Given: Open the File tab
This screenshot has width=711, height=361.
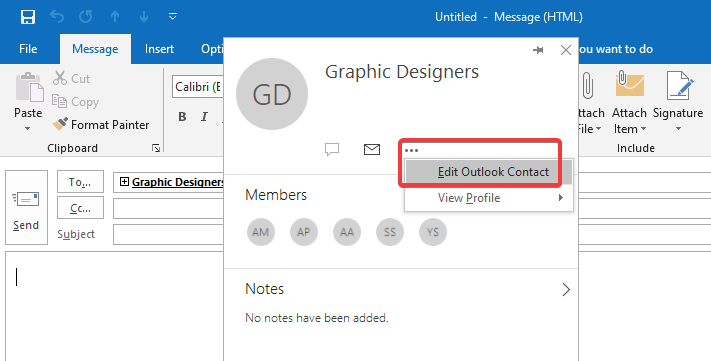Looking at the screenshot, I should tap(28, 49).
